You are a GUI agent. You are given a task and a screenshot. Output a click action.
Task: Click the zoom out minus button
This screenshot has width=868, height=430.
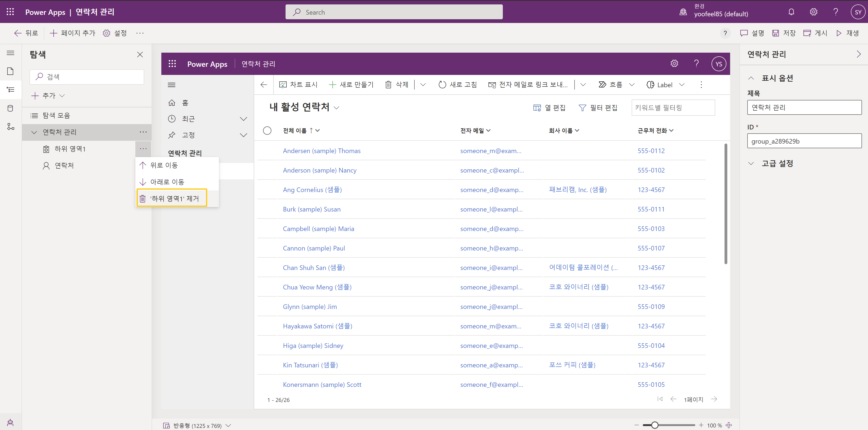[636, 425]
